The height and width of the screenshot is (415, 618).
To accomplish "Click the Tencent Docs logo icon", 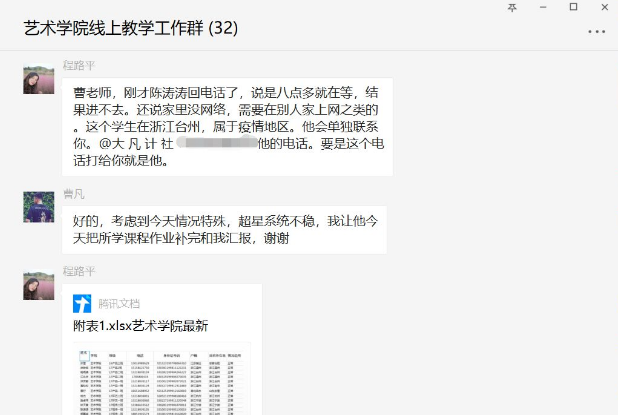I will click(82, 303).
